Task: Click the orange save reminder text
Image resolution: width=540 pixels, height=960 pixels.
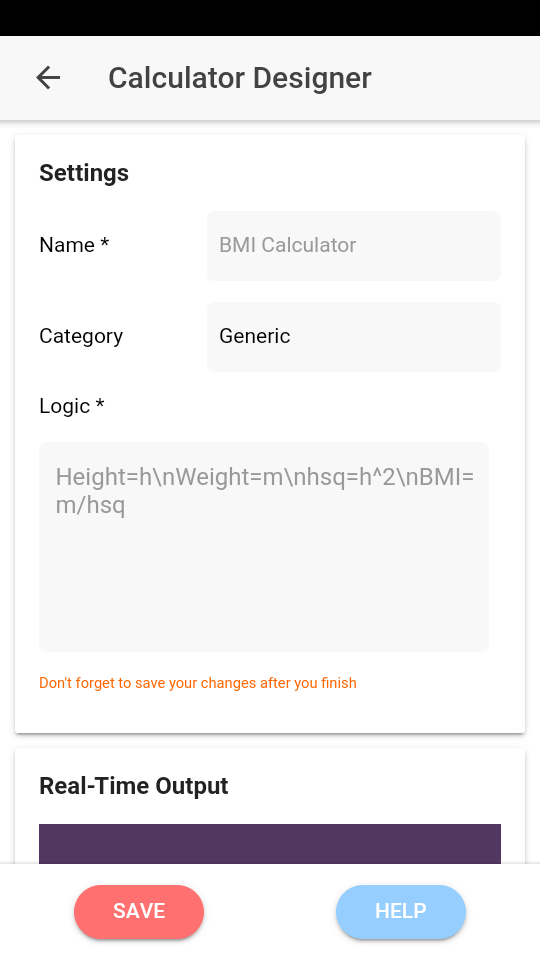Action: [198, 683]
